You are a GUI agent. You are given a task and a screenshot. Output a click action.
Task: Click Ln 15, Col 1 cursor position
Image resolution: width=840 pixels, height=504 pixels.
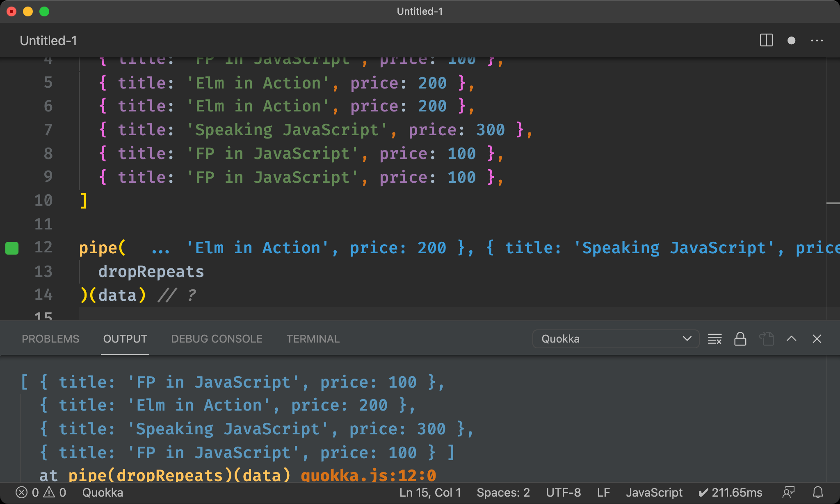[x=430, y=493]
